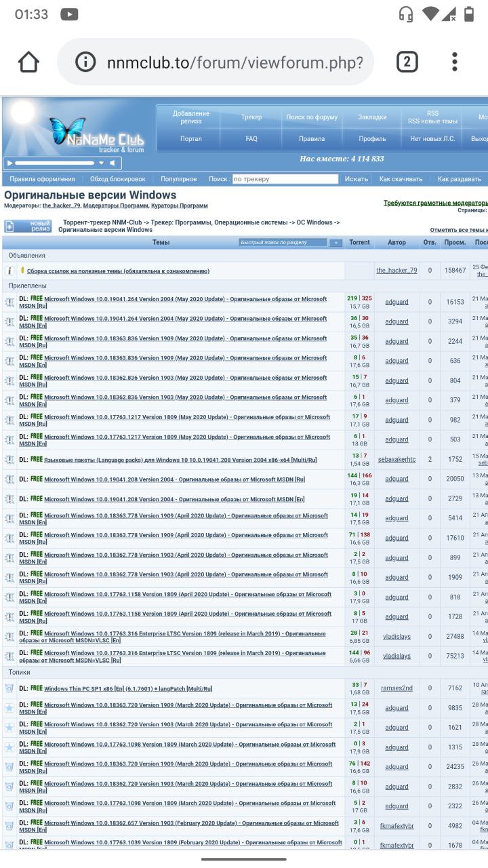Open moderator the_hacker_79 profile link
Image resolution: width=488 pixels, height=868 pixels.
(61, 205)
